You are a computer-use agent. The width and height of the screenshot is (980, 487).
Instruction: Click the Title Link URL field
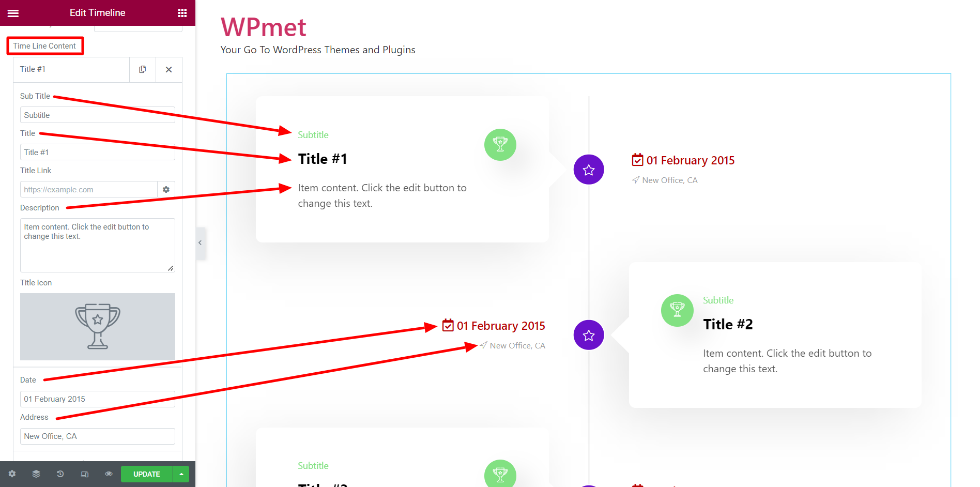point(88,190)
